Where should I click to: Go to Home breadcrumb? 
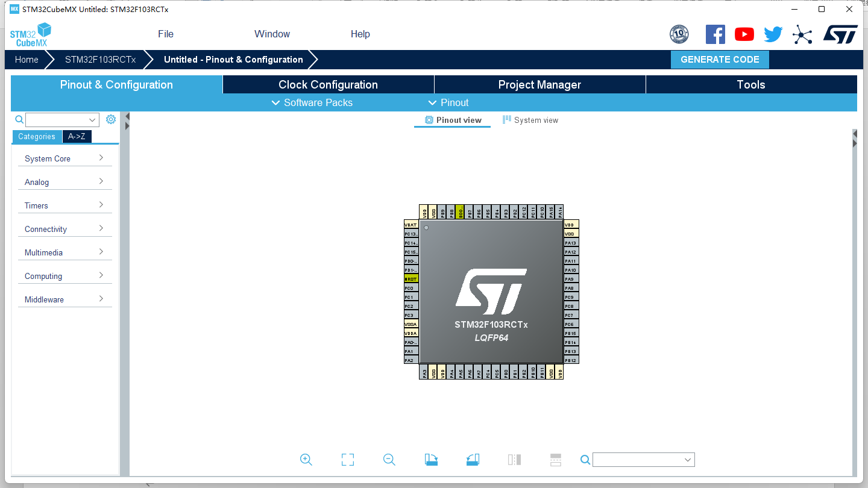click(x=27, y=60)
